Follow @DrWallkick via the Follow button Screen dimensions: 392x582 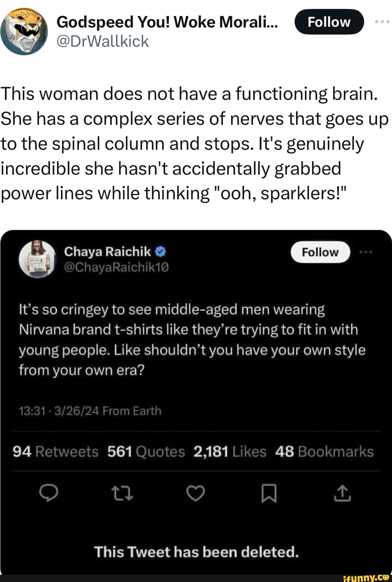[x=328, y=22]
